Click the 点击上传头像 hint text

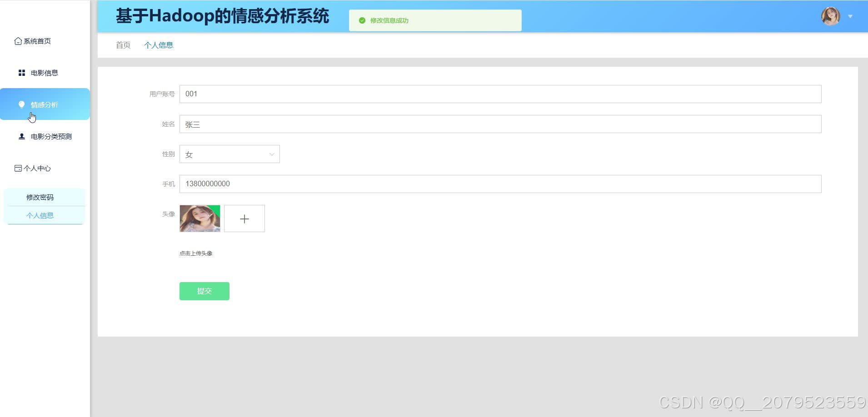coord(196,253)
